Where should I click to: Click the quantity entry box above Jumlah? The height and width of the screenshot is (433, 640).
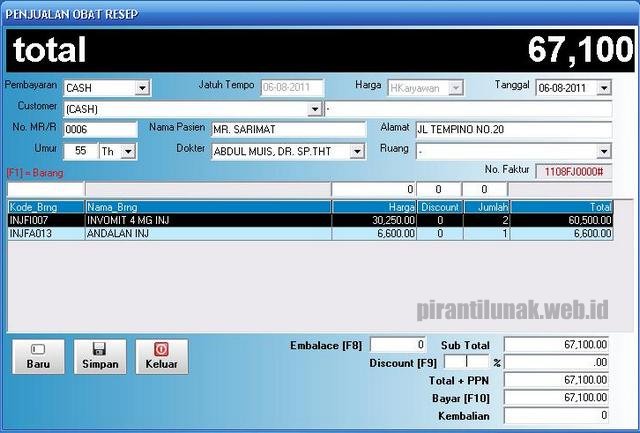pyautogui.click(x=484, y=189)
